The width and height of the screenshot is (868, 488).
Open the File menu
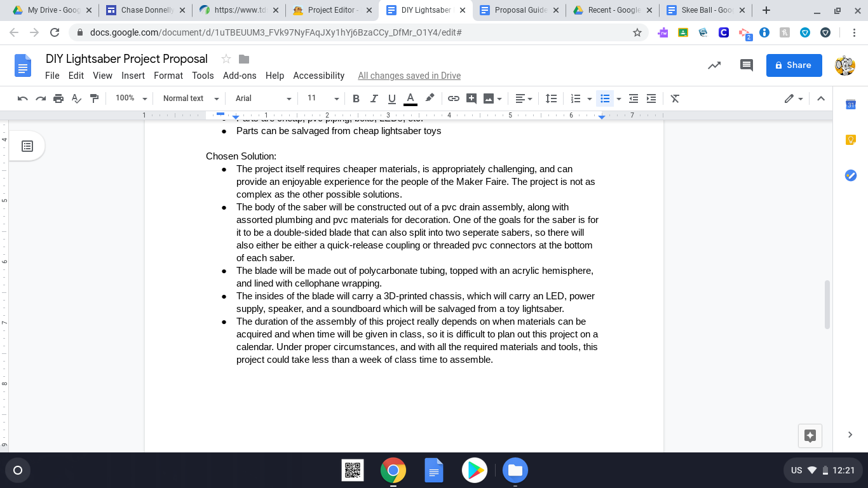click(x=52, y=76)
